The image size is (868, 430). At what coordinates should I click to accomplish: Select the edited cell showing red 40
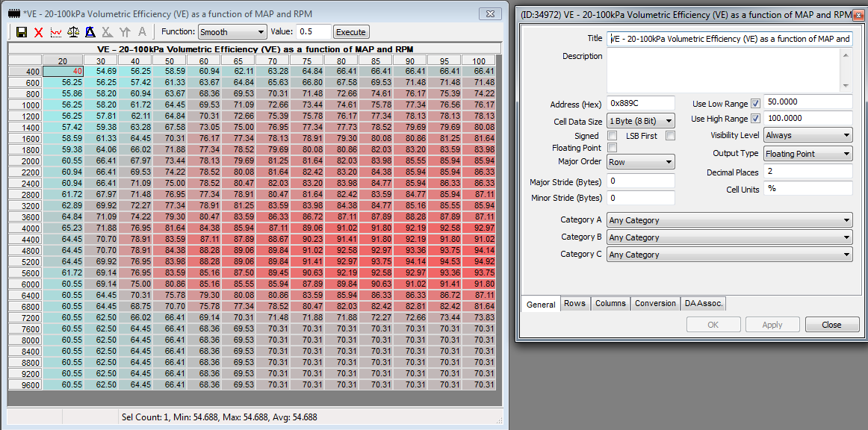point(63,71)
